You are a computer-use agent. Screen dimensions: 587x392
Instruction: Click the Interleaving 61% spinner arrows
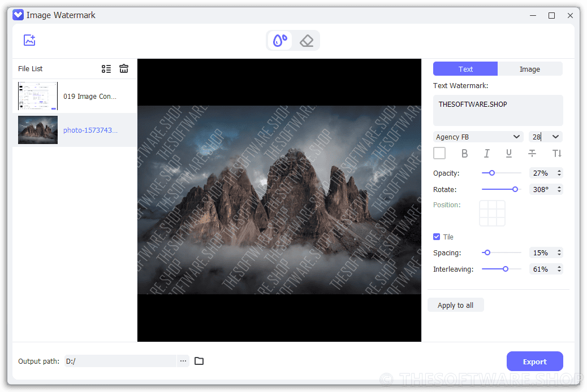[x=559, y=269]
